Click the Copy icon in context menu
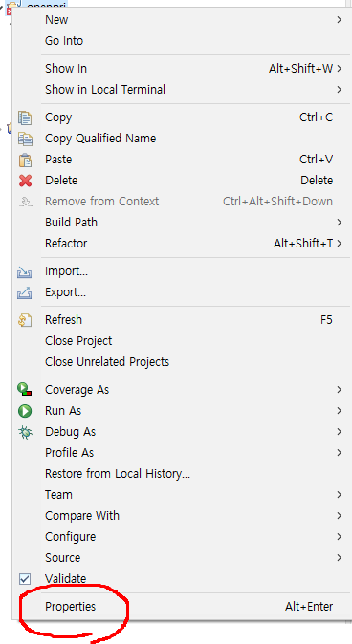 coord(25,118)
